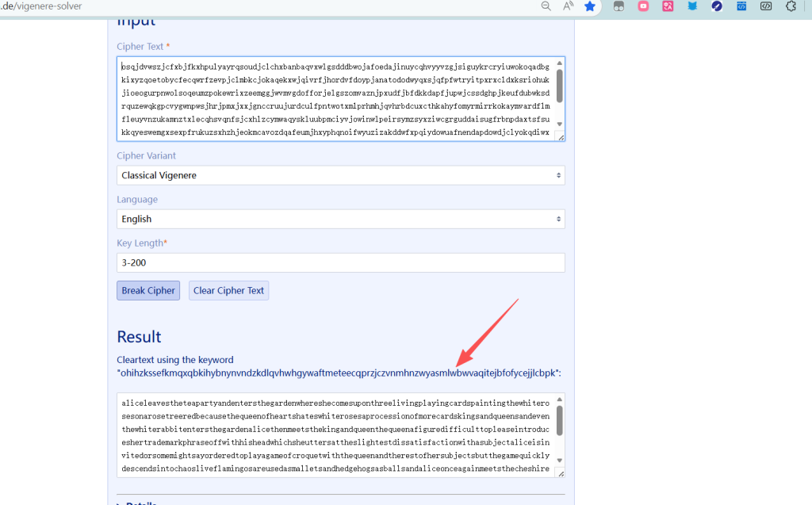The width and height of the screenshot is (812, 505).
Task: Open the Cipher Variant dropdown
Action: pyautogui.click(x=341, y=175)
